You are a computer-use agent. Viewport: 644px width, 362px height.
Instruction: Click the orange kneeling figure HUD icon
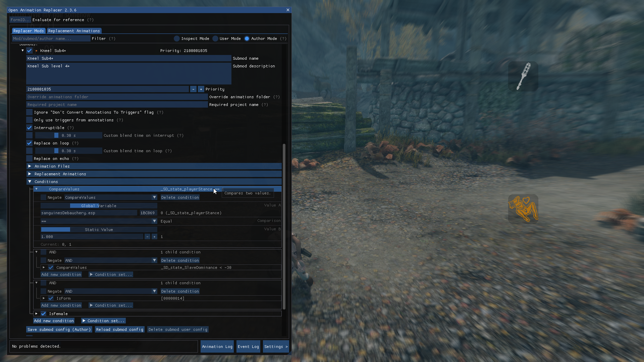(x=523, y=209)
